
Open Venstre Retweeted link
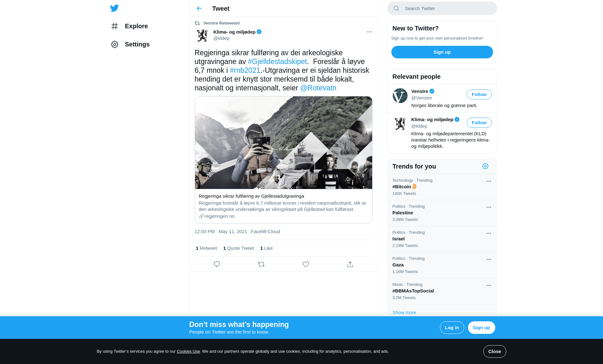[221, 23]
